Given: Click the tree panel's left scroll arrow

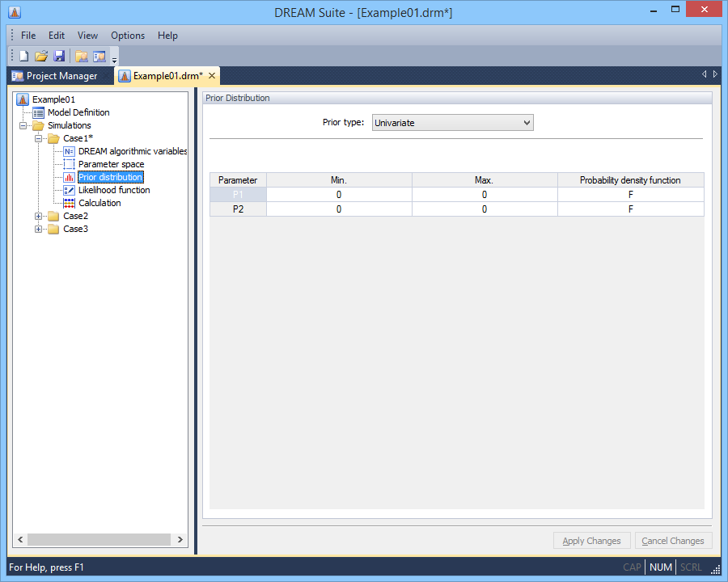Looking at the screenshot, I should pos(20,539).
